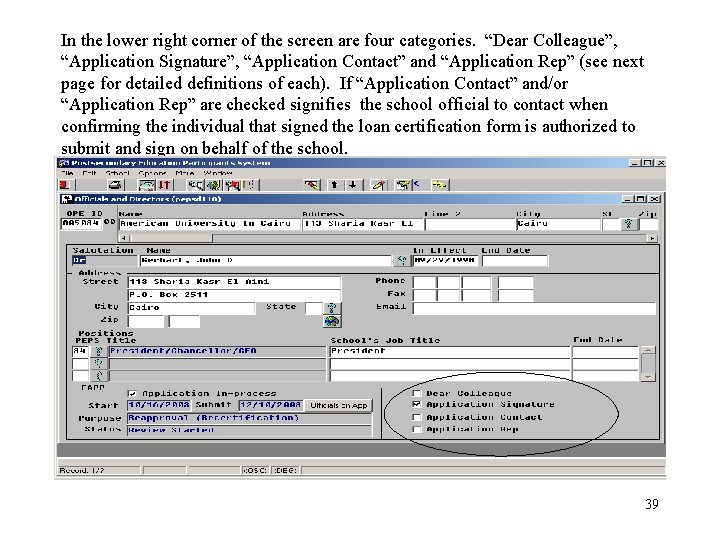Open the St lookup in the school header row
Screen dimensions: 720x540
pos(629,224)
